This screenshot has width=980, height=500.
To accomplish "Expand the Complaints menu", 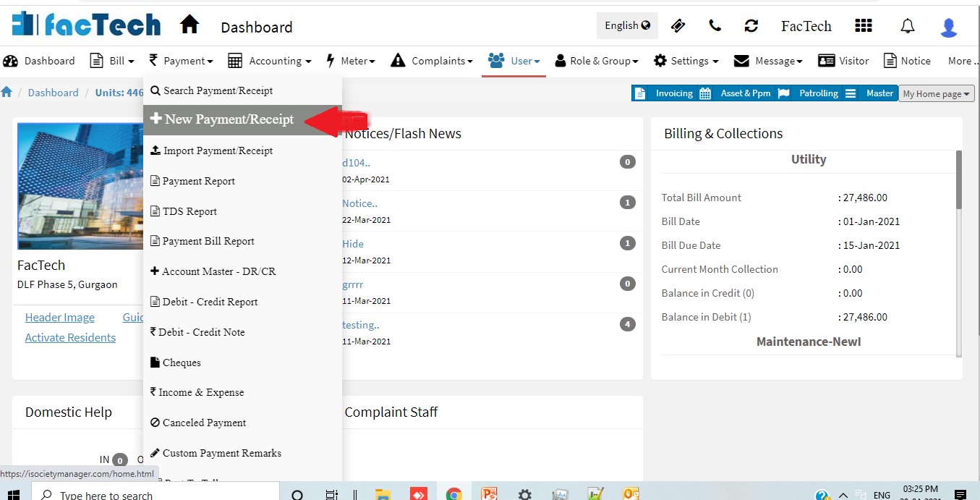I will coord(432,61).
